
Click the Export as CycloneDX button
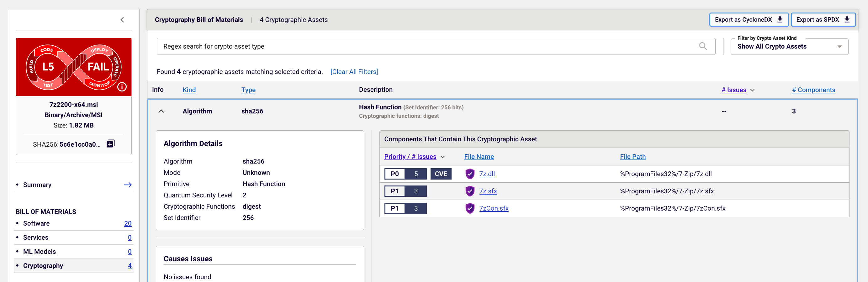748,19
